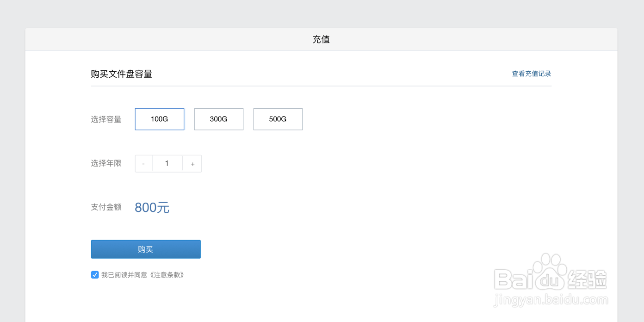This screenshot has width=644, height=322.
Task: Click the 充值 page title
Action: click(321, 39)
